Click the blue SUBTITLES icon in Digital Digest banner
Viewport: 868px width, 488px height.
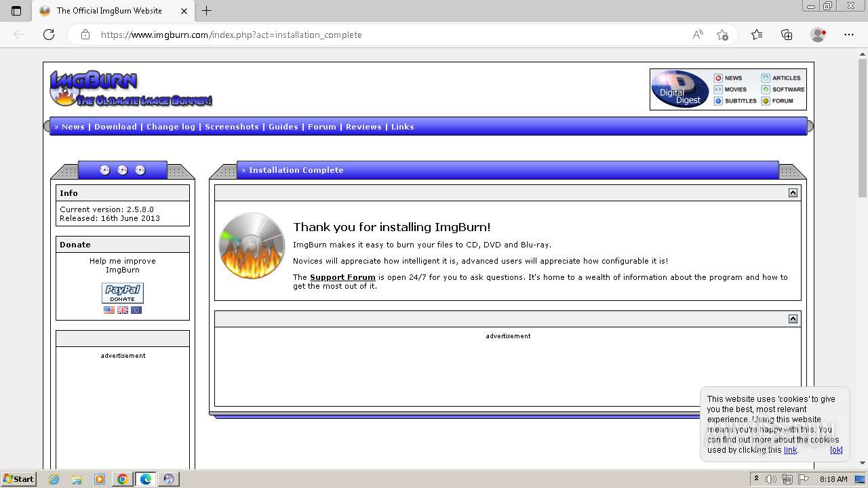point(718,101)
